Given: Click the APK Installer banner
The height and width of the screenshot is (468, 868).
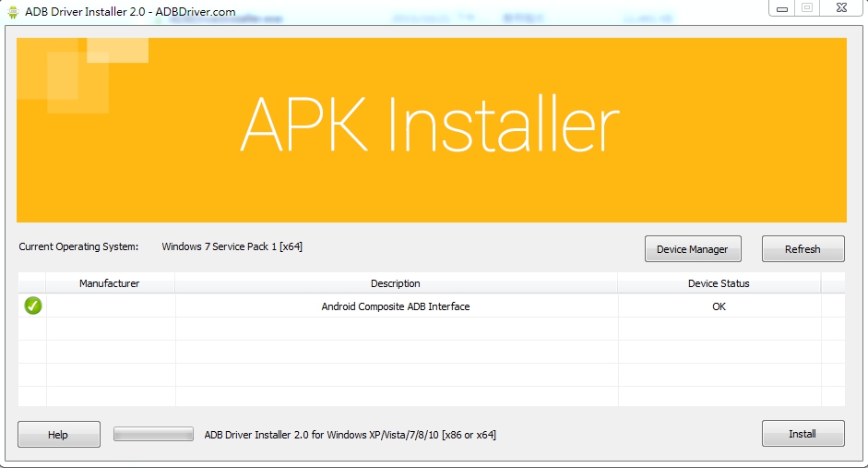Looking at the screenshot, I should 431,130.
